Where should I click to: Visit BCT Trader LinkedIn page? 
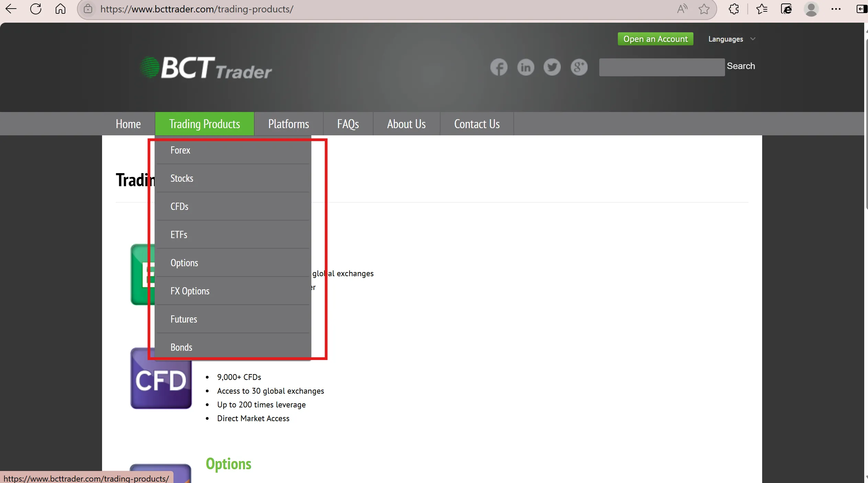pyautogui.click(x=526, y=67)
